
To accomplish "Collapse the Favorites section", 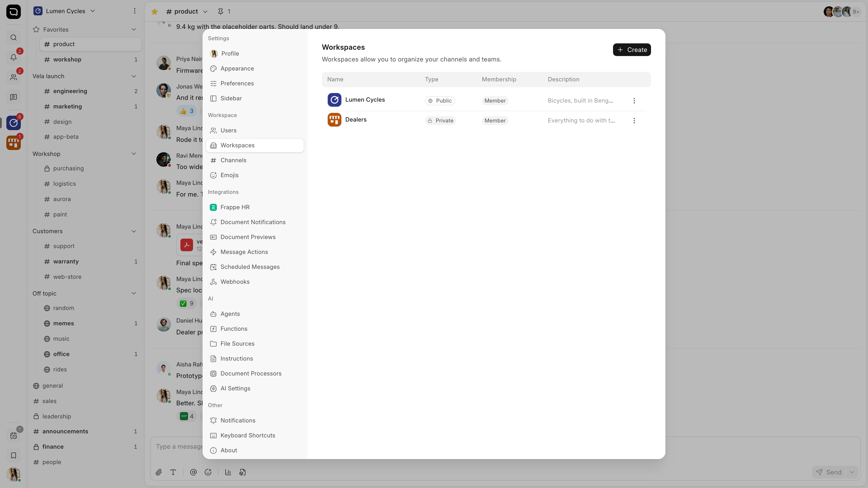I will pyautogui.click(x=134, y=30).
